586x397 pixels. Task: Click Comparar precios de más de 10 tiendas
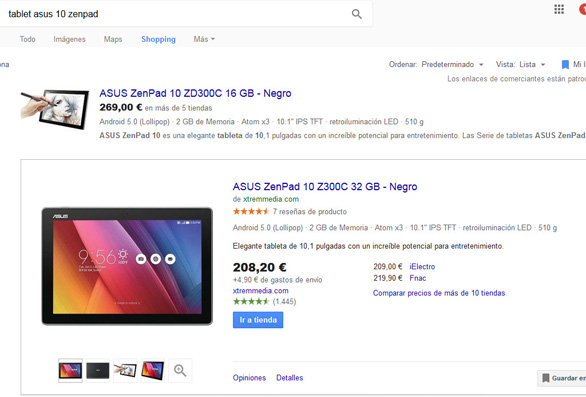click(x=439, y=293)
